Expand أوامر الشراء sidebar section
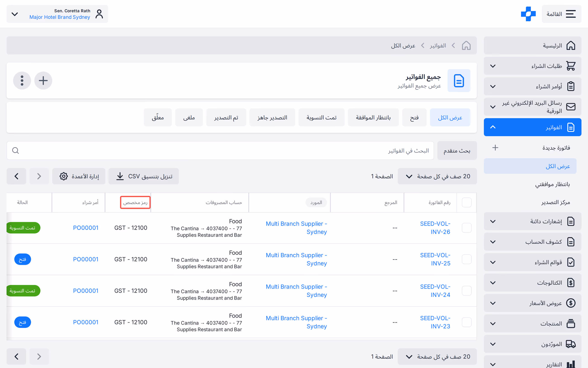Image resolution: width=588 pixels, height=368 pixels. [x=532, y=87]
